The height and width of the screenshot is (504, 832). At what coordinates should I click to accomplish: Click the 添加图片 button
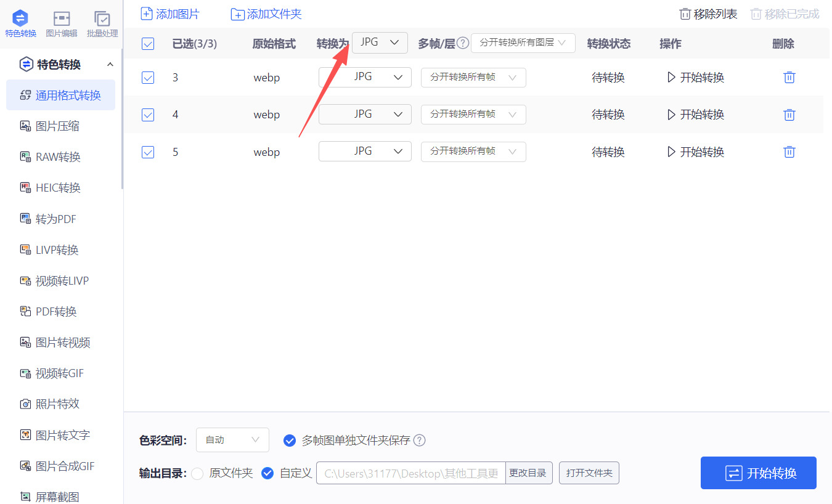(x=170, y=14)
